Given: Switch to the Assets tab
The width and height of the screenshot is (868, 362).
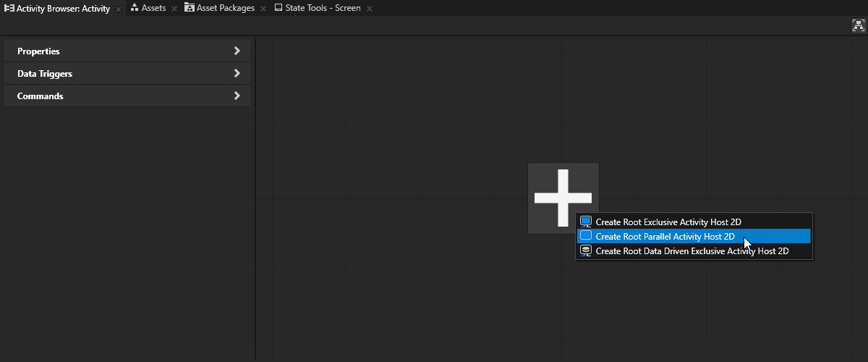Looking at the screenshot, I should coord(153,8).
